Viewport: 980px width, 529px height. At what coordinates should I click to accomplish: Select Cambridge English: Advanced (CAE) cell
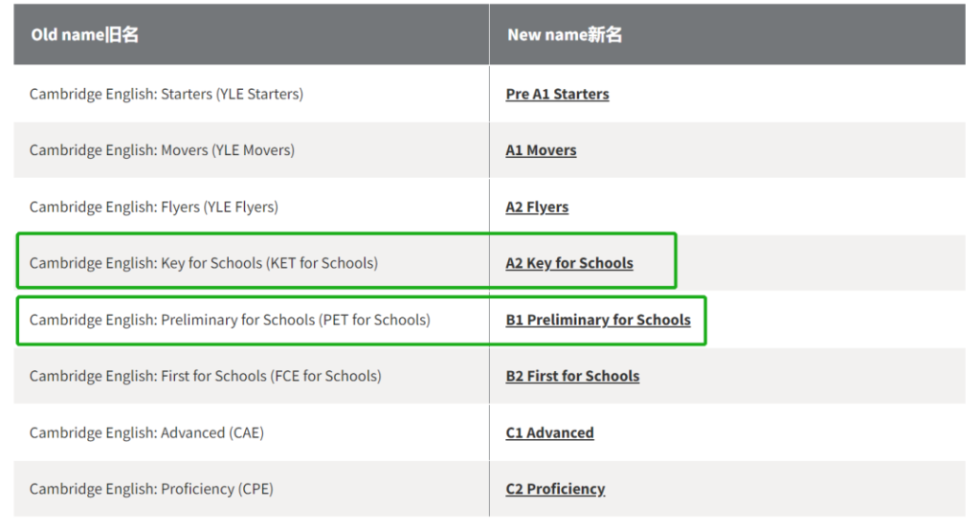pyautogui.click(x=146, y=432)
